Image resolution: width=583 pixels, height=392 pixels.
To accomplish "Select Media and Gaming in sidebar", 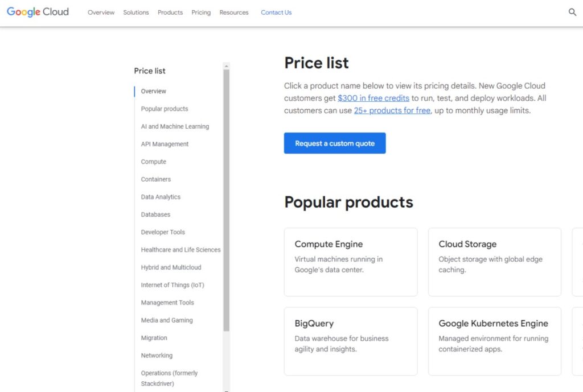I will [167, 320].
